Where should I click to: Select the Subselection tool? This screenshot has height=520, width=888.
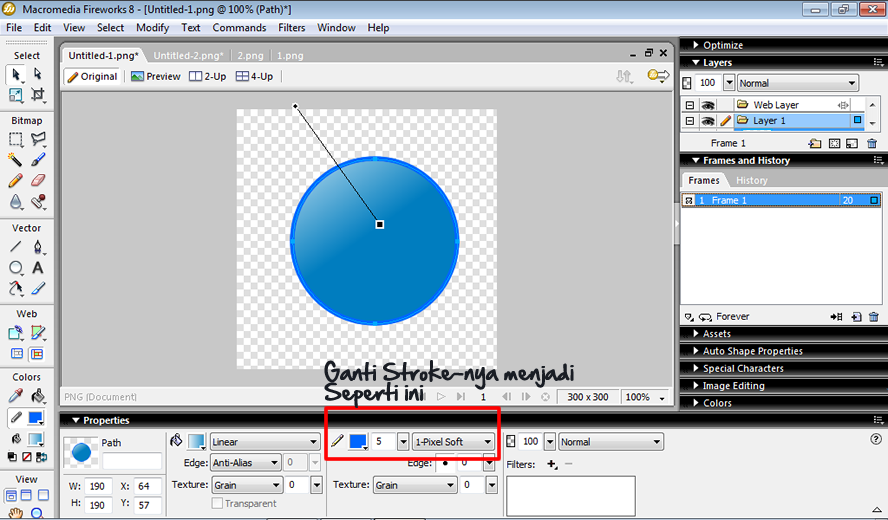[37, 74]
